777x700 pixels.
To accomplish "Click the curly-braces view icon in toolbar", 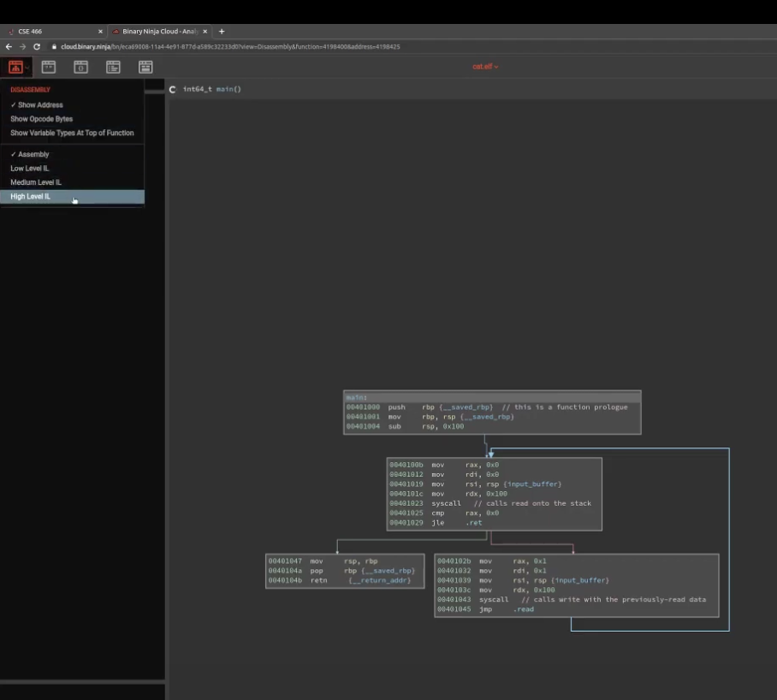I will pyautogui.click(x=81, y=67).
